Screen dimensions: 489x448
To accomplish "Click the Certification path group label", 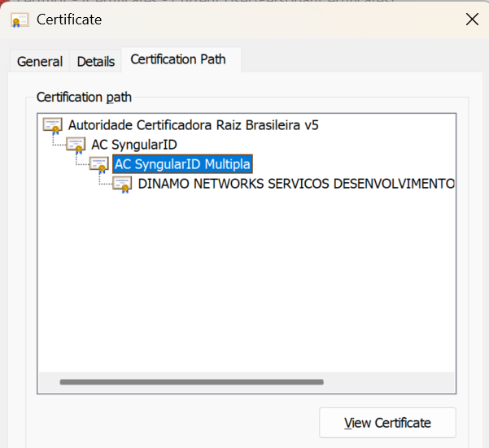I will tap(84, 97).
